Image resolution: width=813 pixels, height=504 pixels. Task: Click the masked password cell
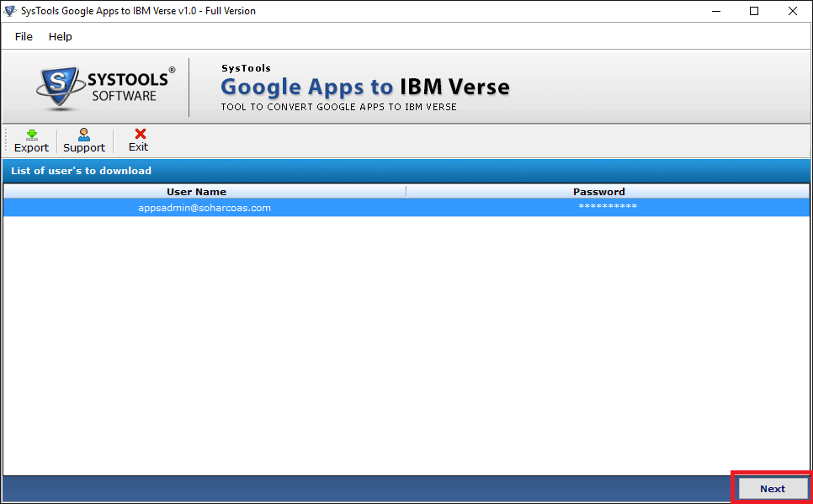tap(608, 207)
